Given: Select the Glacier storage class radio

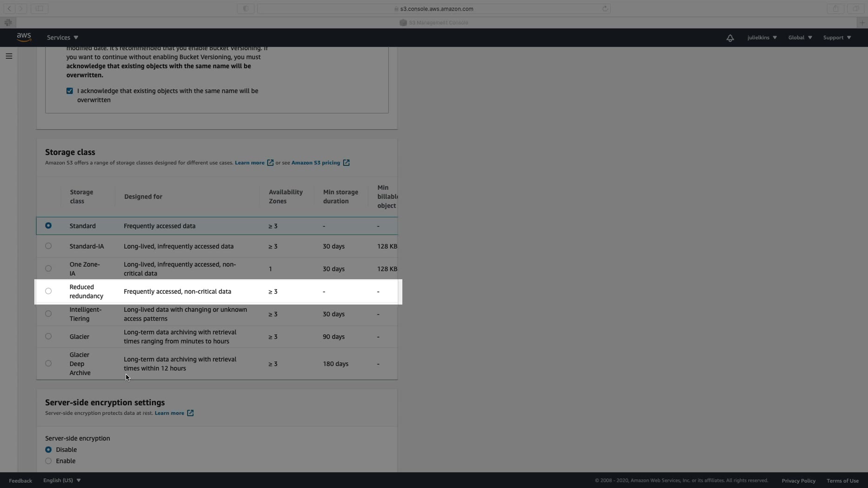Looking at the screenshot, I should point(48,336).
